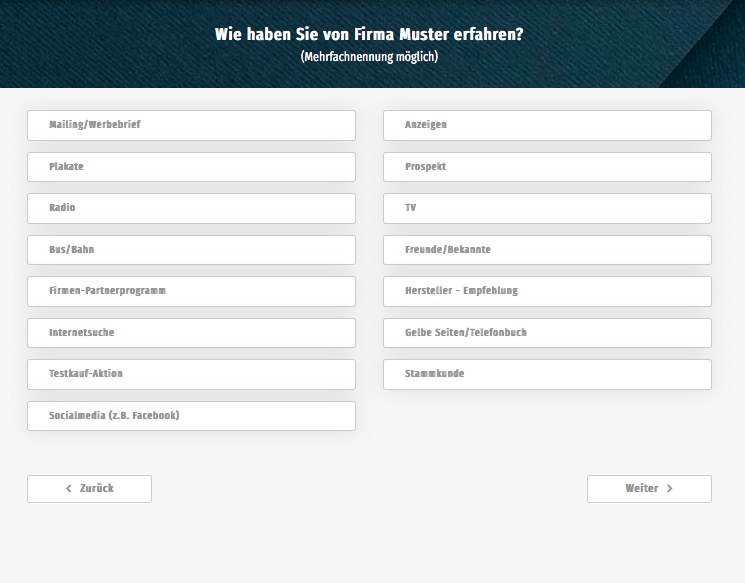This screenshot has width=745, height=583.
Task: Select the Anzeigen option
Action: [x=547, y=125]
